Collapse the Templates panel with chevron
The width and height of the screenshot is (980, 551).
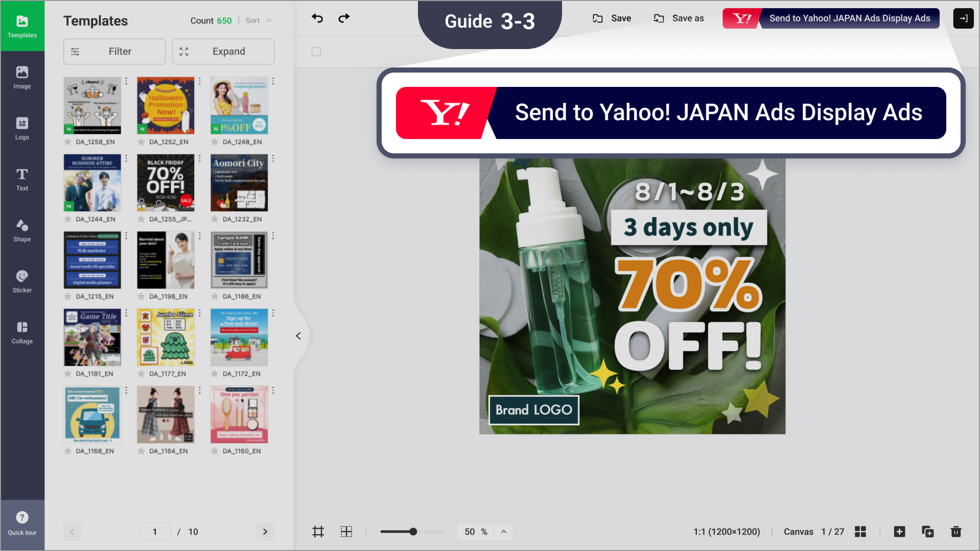298,336
